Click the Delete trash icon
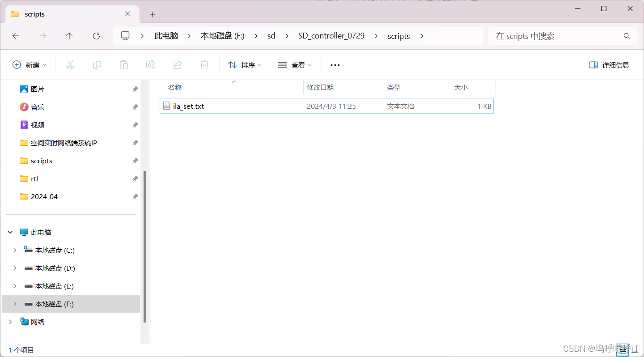The width and height of the screenshot is (644, 357). (204, 65)
